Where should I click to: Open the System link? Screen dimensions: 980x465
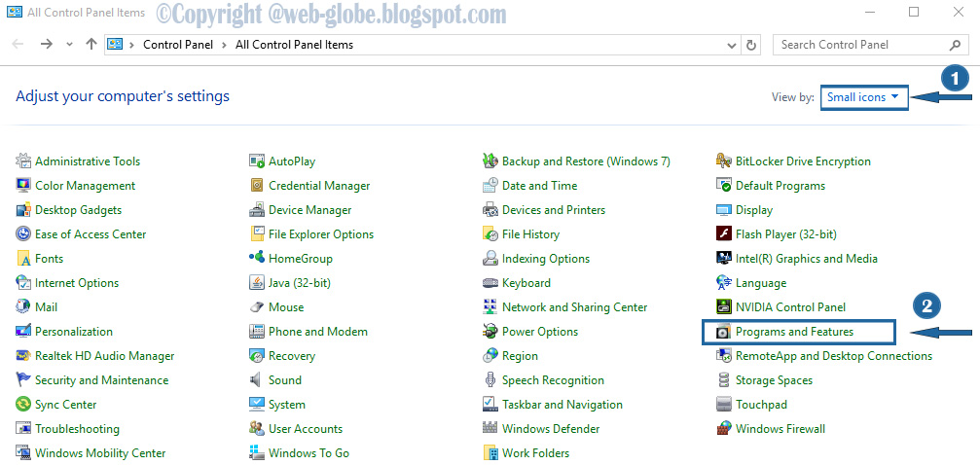pyautogui.click(x=287, y=405)
